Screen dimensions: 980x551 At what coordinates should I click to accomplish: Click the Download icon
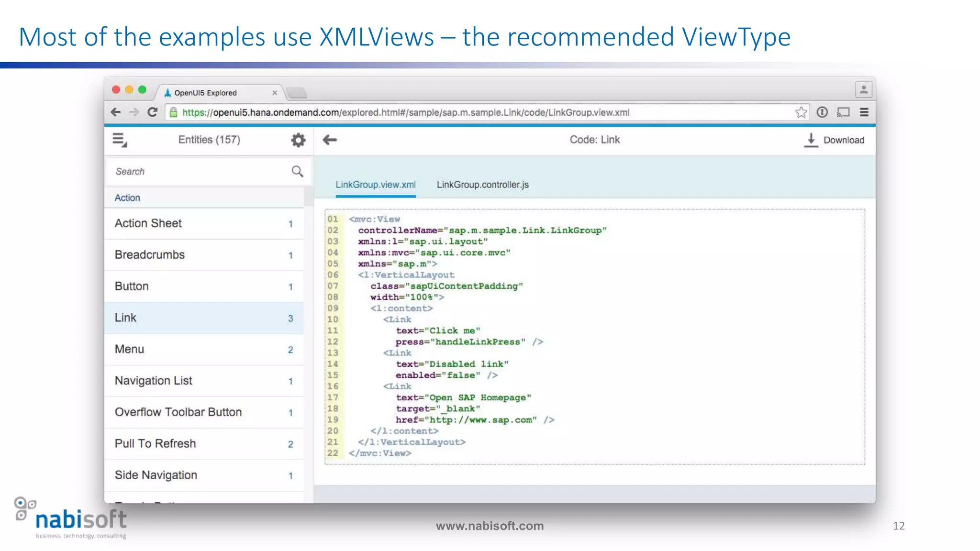(811, 140)
